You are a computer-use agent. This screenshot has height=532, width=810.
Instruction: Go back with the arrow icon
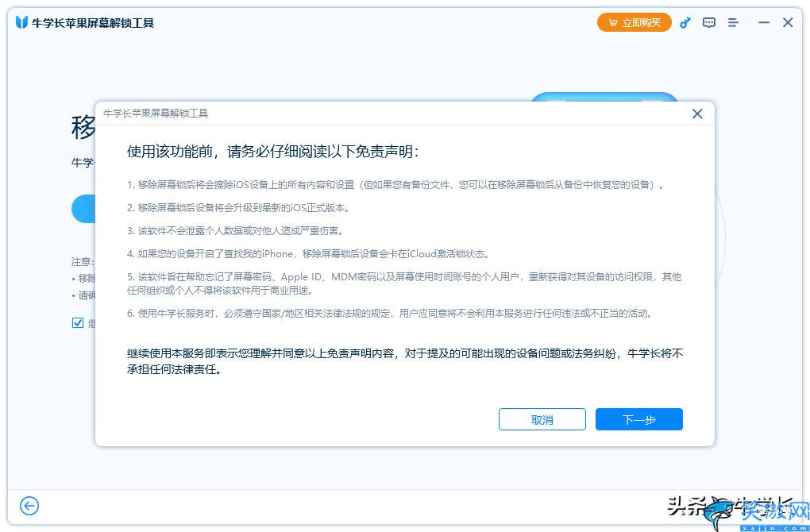point(29,506)
